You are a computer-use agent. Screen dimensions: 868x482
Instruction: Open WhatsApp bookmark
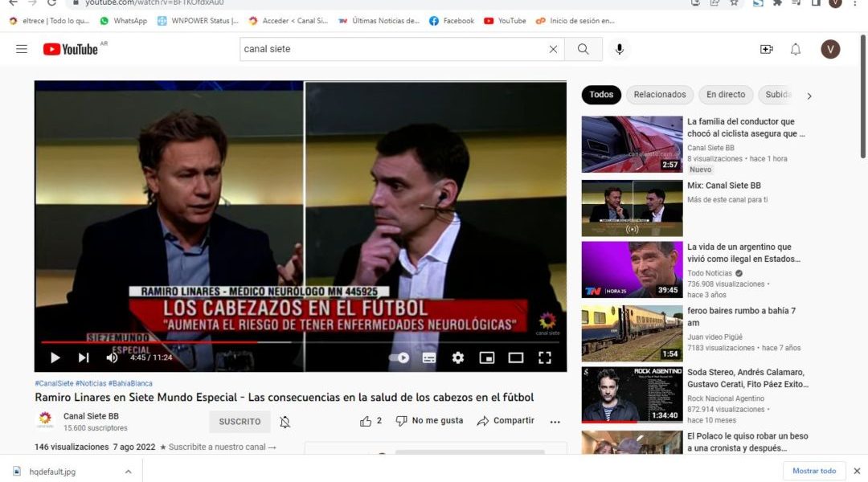point(124,20)
